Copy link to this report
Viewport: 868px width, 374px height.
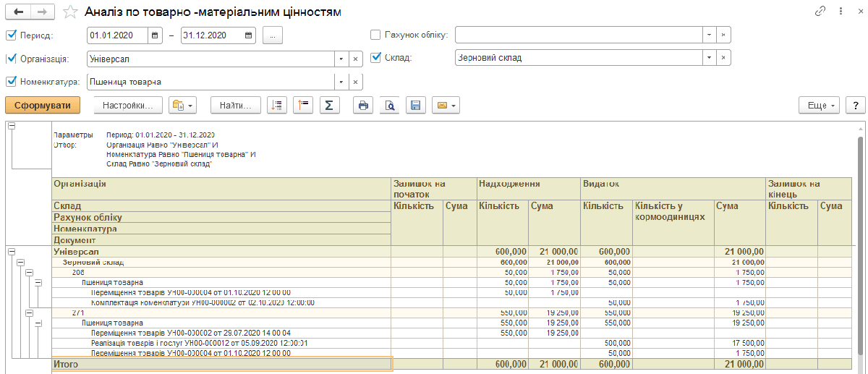(x=821, y=12)
